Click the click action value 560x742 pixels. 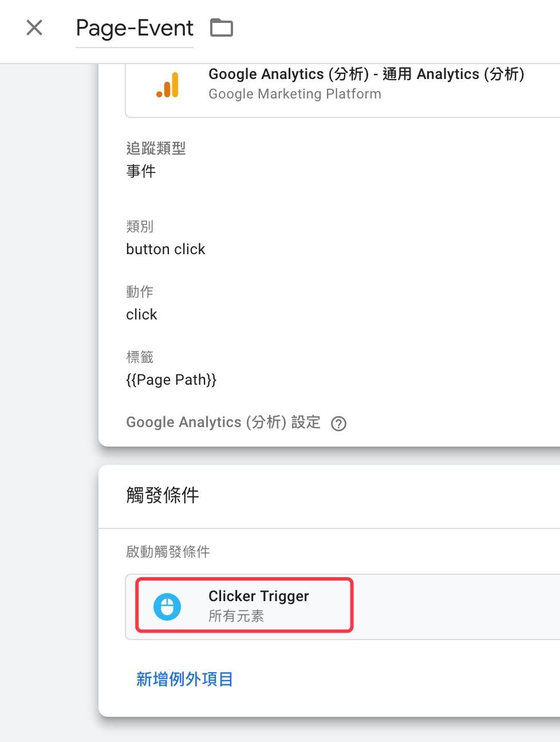click(x=141, y=314)
